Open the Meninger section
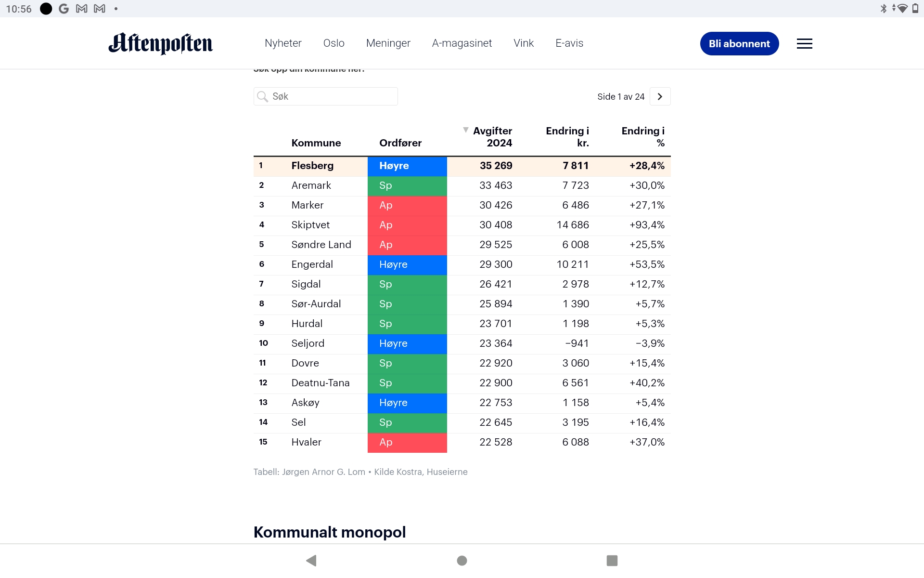Viewport: 924px width, 578px height. tap(388, 43)
